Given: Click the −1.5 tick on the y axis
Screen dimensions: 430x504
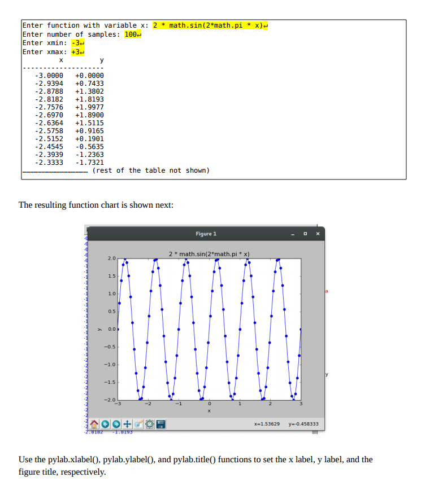Looking at the screenshot, I should 110,382.
